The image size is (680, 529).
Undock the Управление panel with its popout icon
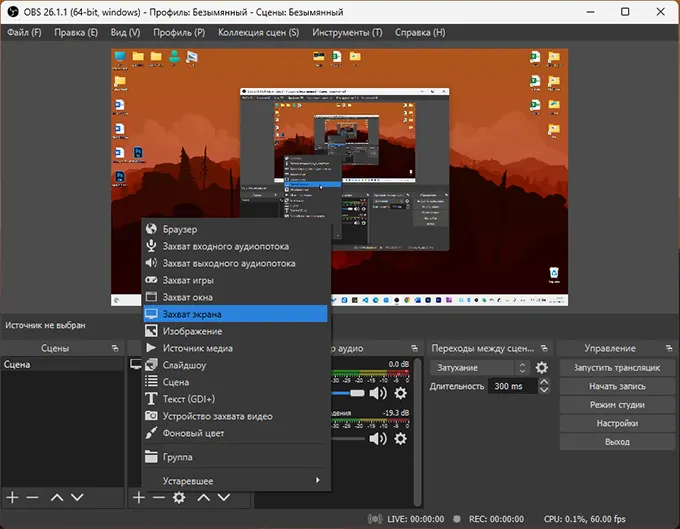pos(668,348)
